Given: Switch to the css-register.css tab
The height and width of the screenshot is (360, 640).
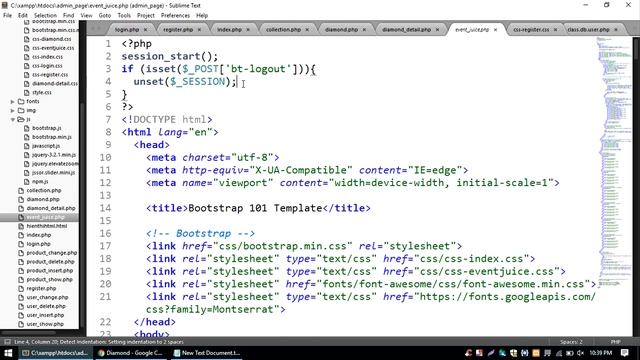Looking at the screenshot, I should [x=531, y=29].
